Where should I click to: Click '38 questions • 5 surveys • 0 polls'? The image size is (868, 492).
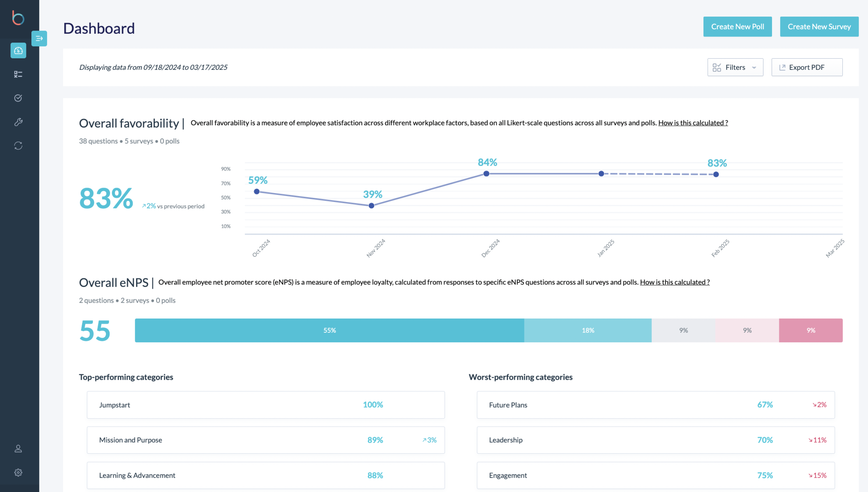tap(129, 141)
